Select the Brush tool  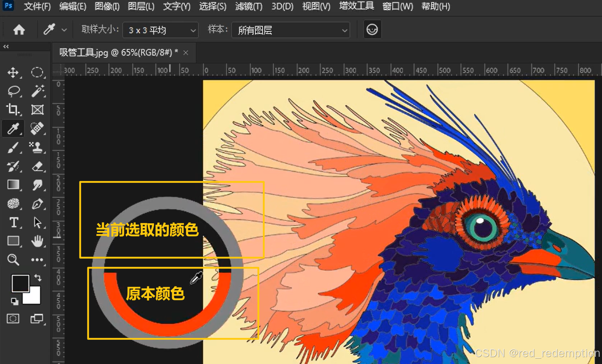tap(13, 148)
